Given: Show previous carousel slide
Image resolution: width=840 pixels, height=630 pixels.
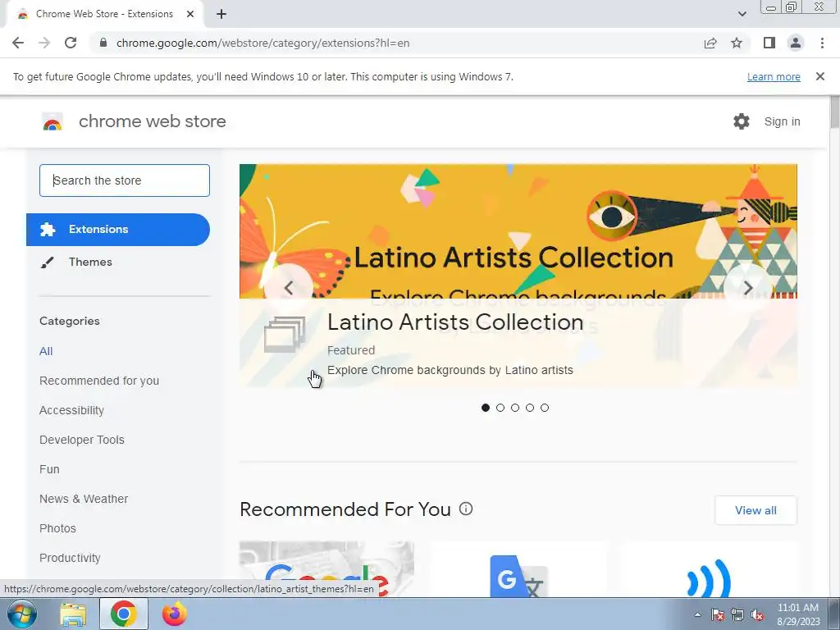Looking at the screenshot, I should (x=289, y=288).
